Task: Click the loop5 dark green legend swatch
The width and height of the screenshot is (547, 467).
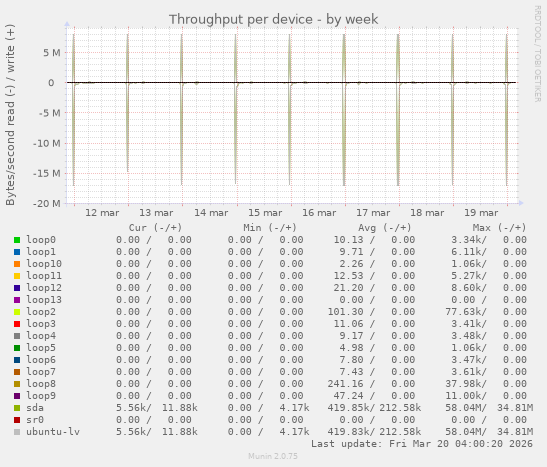Action: (x=17, y=348)
